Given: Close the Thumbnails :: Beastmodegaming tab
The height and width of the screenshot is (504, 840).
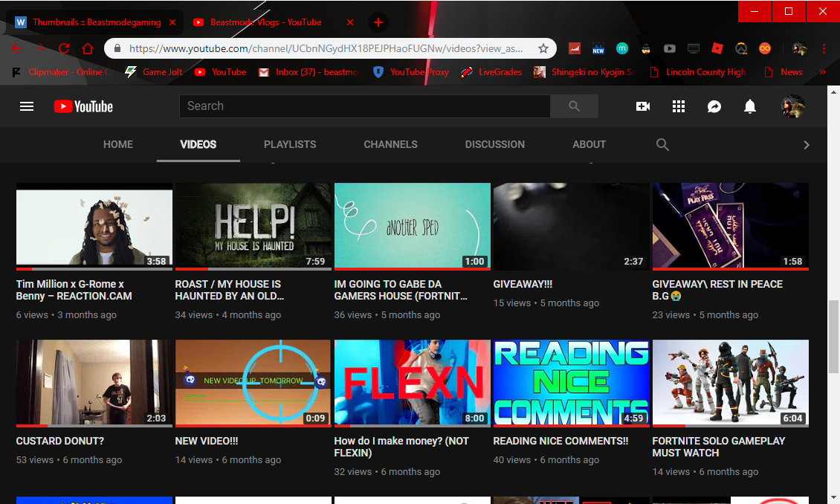Looking at the screenshot, I should click(172, 22).
